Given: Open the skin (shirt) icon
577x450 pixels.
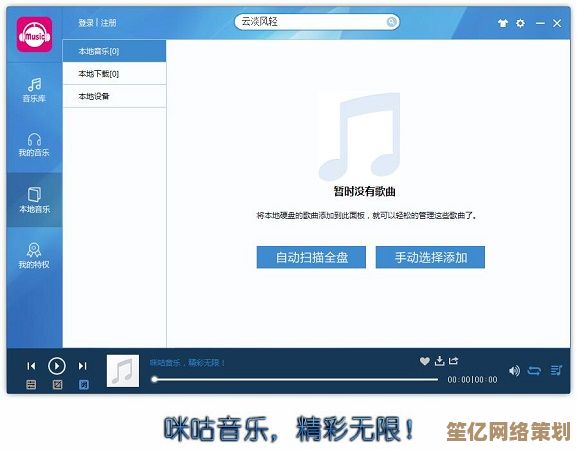Looking at the screenshot, I should pos(503,23).
